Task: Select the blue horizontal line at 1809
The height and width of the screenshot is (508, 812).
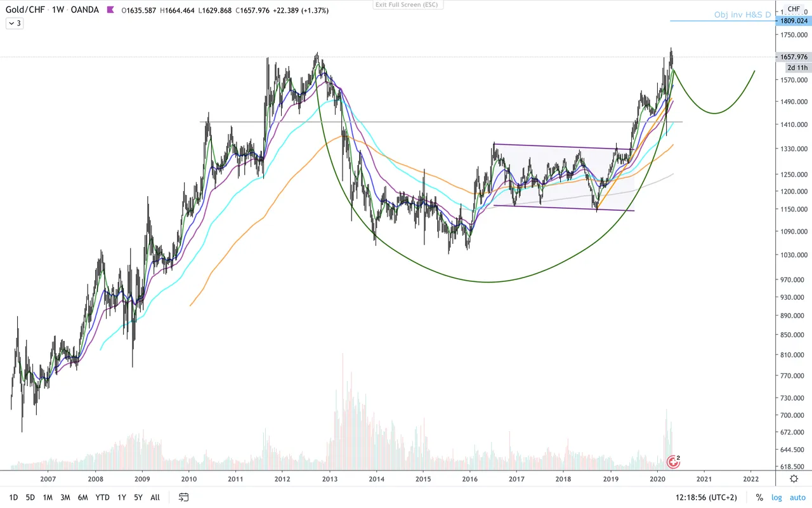Action: 722,21
